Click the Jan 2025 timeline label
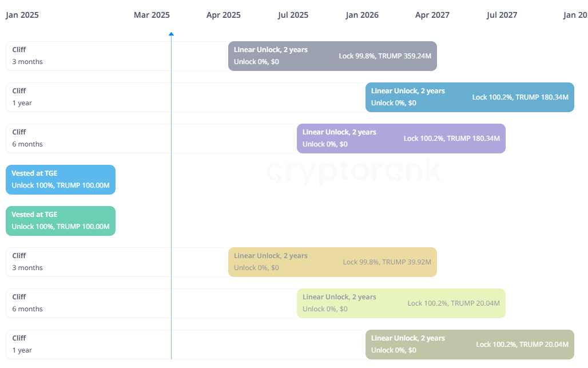The width and height of the screenshot is (588, 368). 22,15
